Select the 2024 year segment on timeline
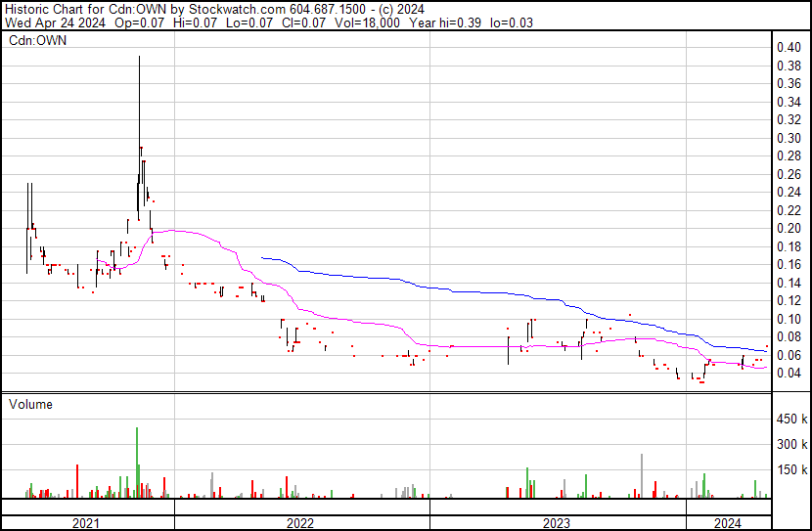Image resolution: width=812 pixels, height=531 pixels. (728, 522)
